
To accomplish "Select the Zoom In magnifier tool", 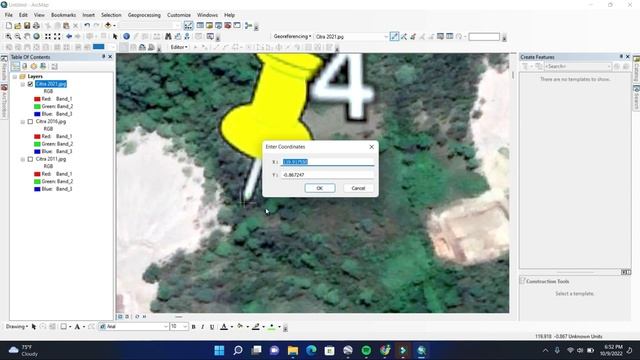I will 9,37.
